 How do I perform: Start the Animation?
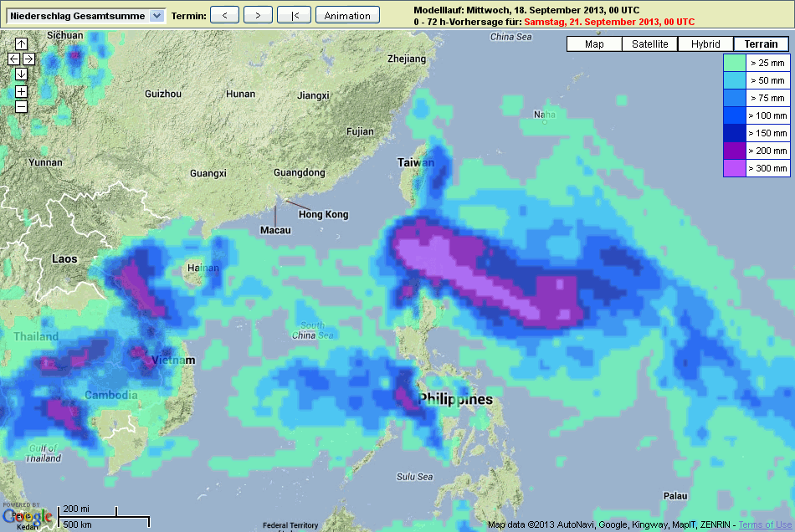coord(347,15)
